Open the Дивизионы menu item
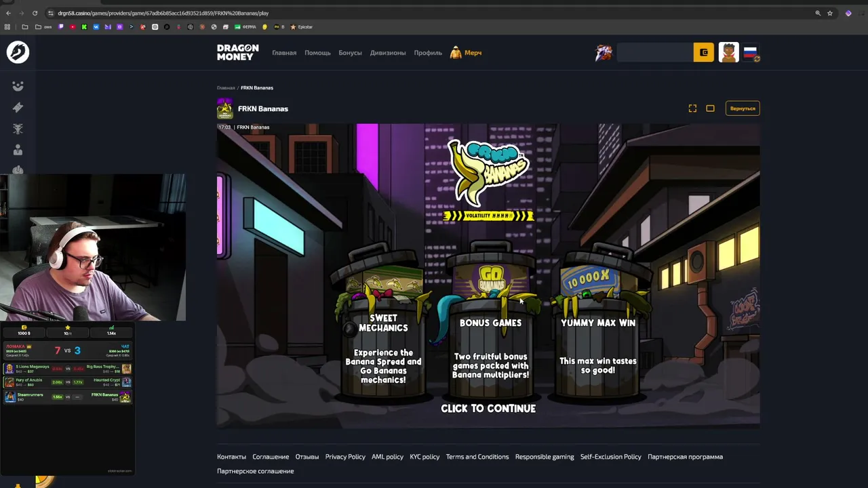This screenshot has height=488, width=868. click(388, 53)
